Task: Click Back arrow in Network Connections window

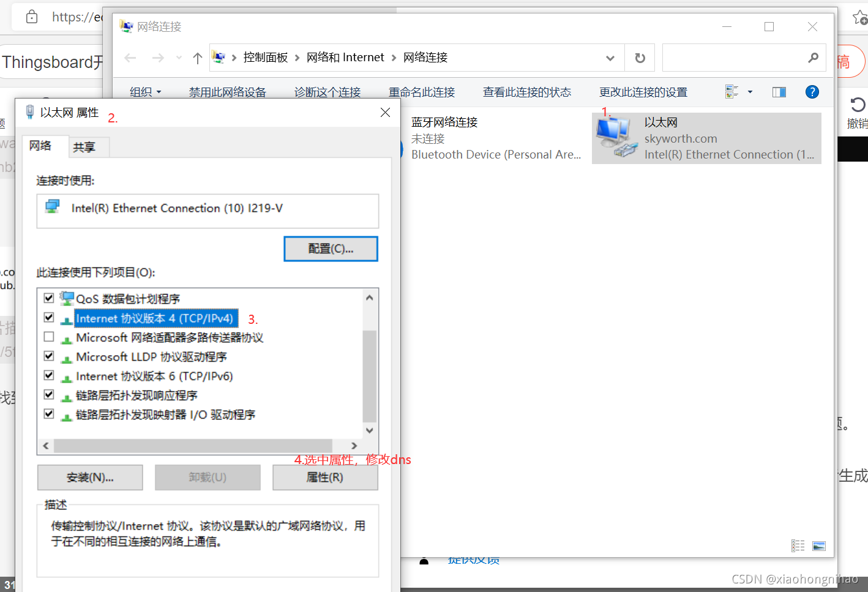Action: coord(130,58)
